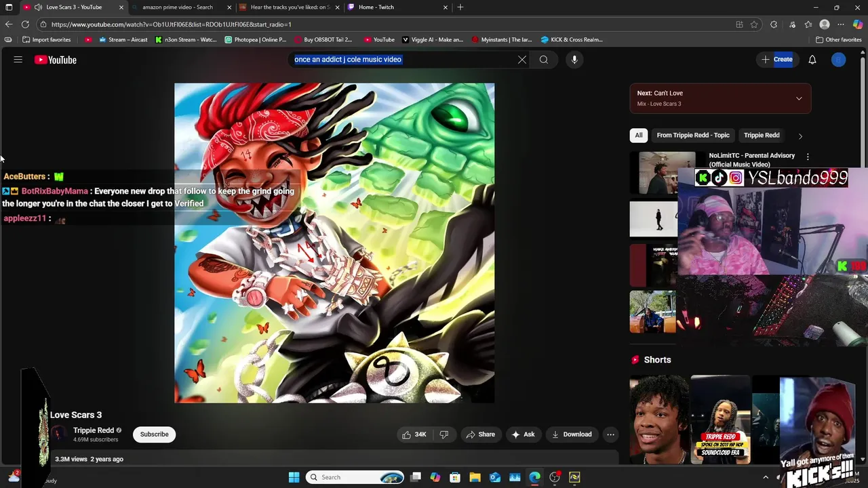Open Trippie Redd channel avatar
Viewport: 868px width, 488px height.
pyautogui.click(x=59, y=434)
